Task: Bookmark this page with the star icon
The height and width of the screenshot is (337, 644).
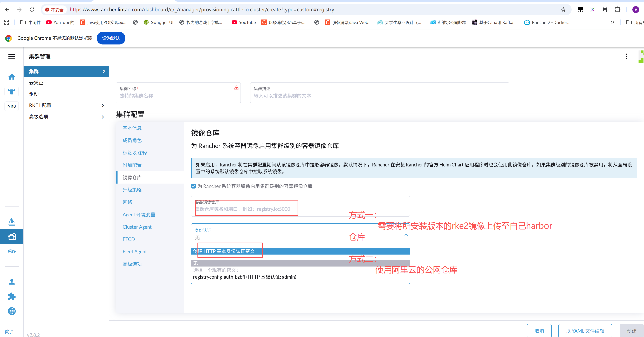Action: [563, 10]
